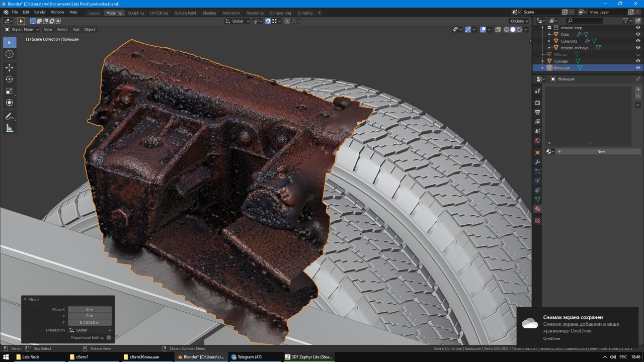Open the Options dropdown in the viewport
Viewport: 644px width, 362px height.
click(x=519, y=21)
